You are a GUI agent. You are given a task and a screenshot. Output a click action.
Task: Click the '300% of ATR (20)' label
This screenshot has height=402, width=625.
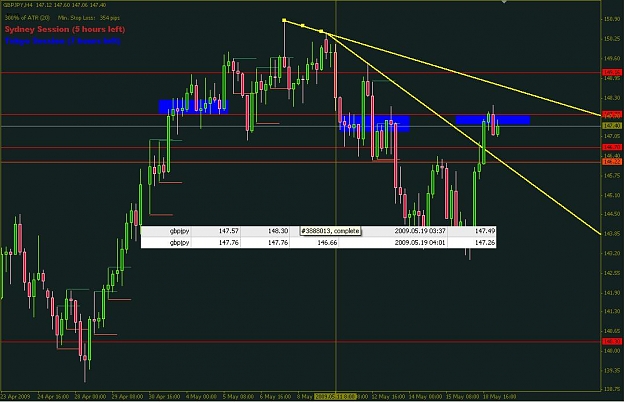28,18
